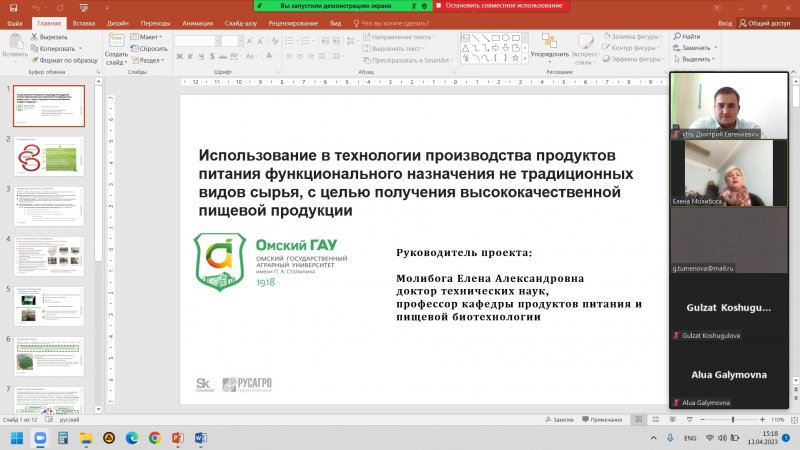Select the right arrow shape in gallery
Screen dimensions: 800x450
coord(495,48)
